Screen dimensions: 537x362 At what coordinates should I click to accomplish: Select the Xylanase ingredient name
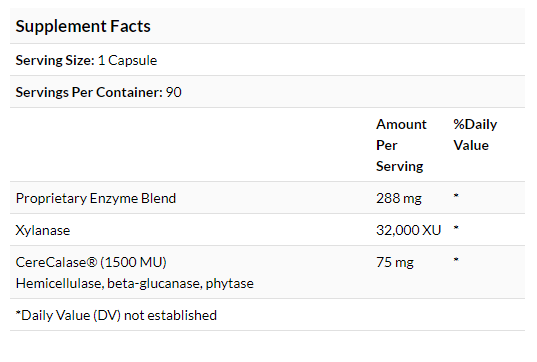pos(43,230)
